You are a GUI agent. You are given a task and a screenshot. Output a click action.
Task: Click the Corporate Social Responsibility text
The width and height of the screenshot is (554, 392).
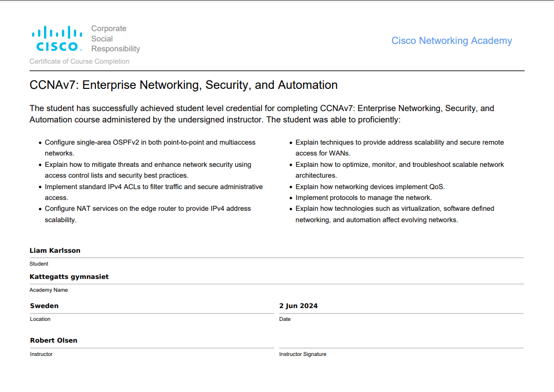click(115, 39)
